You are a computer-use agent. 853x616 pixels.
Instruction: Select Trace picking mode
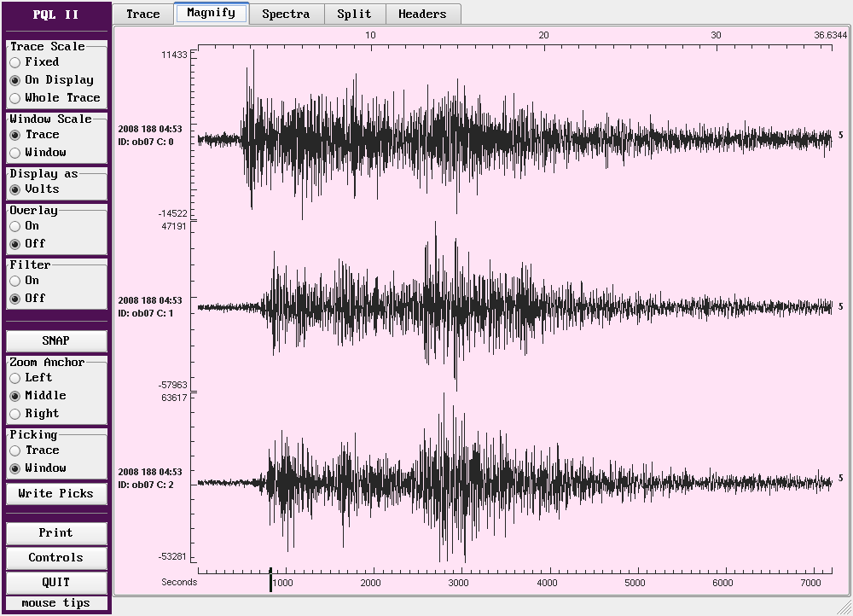pos(15,450)
